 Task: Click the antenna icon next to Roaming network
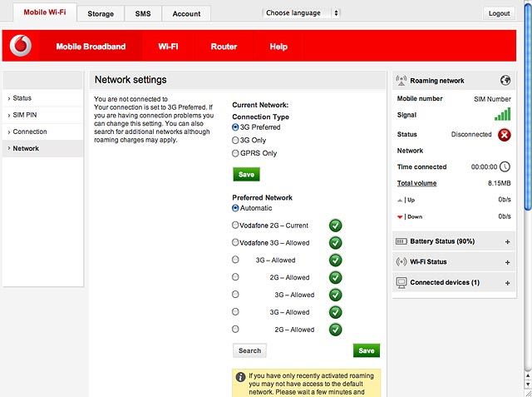[x=401, y=81]
